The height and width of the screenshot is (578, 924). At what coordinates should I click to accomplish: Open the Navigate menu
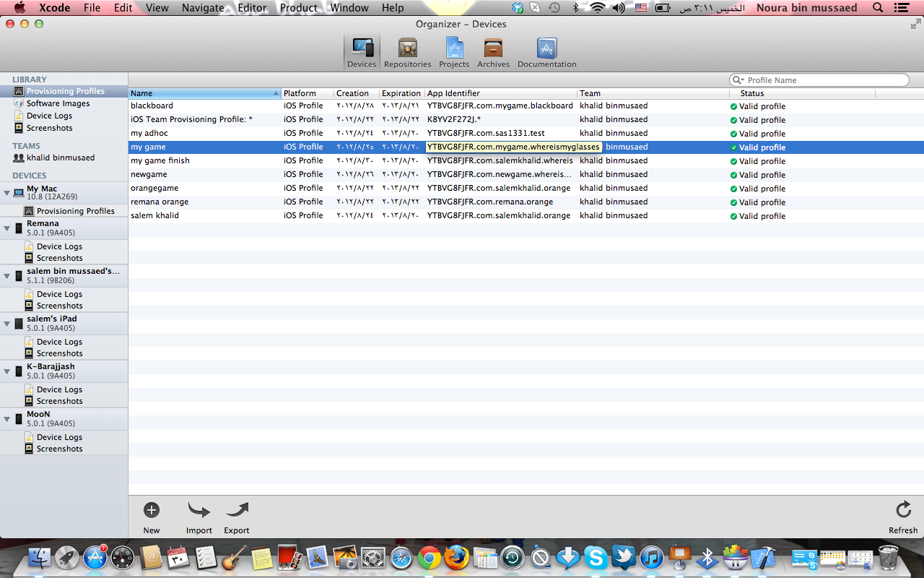pyautogui.click(x=203, y=8)
